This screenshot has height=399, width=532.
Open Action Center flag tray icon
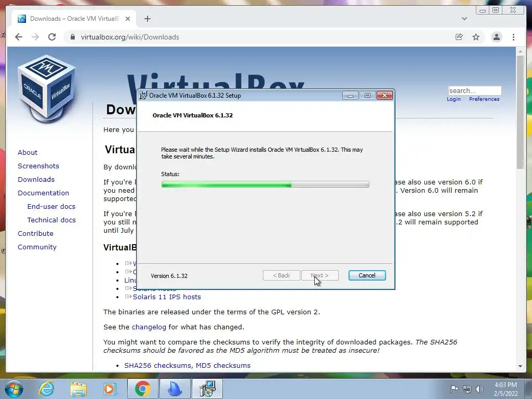454,389
